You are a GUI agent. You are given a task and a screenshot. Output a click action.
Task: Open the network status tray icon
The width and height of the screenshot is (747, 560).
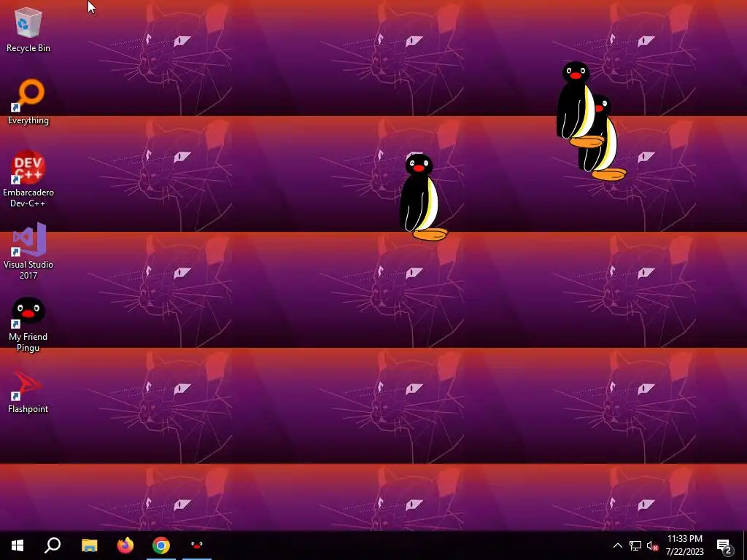pos(635,545)
